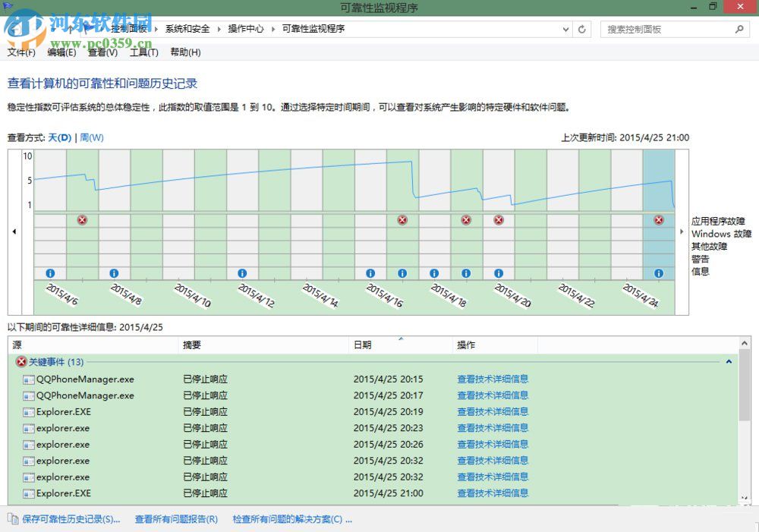Switch the view to 周(W) weekly mode
The width and height of the screenshot is (759, 532).
pos(92,137)
